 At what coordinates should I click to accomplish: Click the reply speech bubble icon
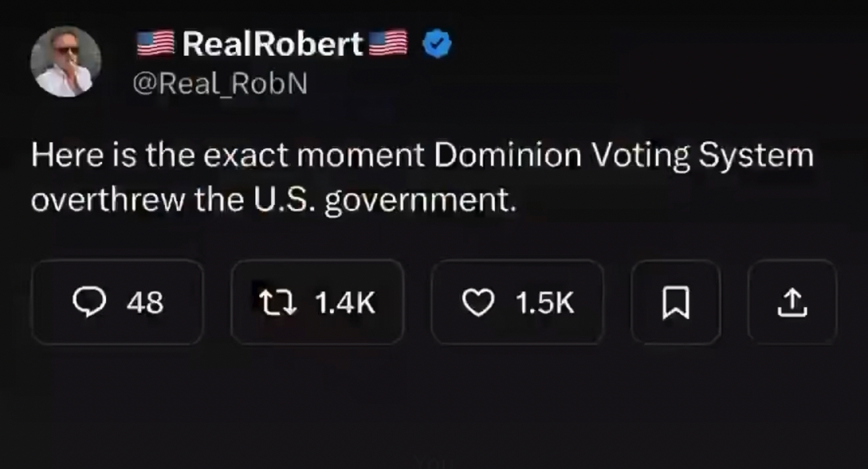coord(89,303)
